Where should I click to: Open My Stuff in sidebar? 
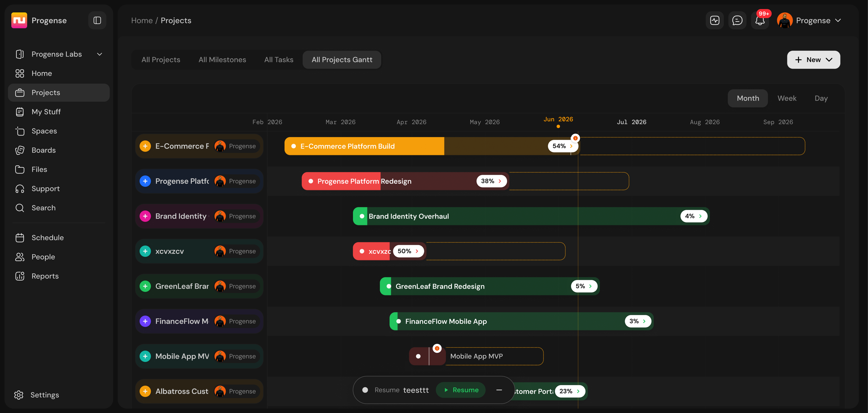point(59,112)
